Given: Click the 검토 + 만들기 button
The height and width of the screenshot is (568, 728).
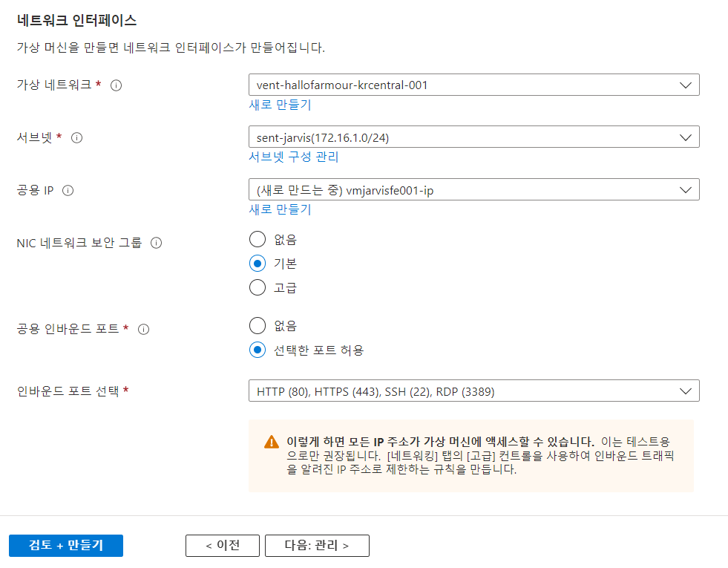Looking at the screenshot, I should click(66, 545).
